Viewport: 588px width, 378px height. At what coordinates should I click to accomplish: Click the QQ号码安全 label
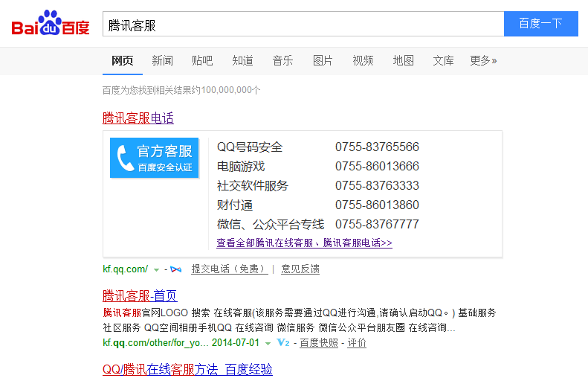(x=250, y=147)
